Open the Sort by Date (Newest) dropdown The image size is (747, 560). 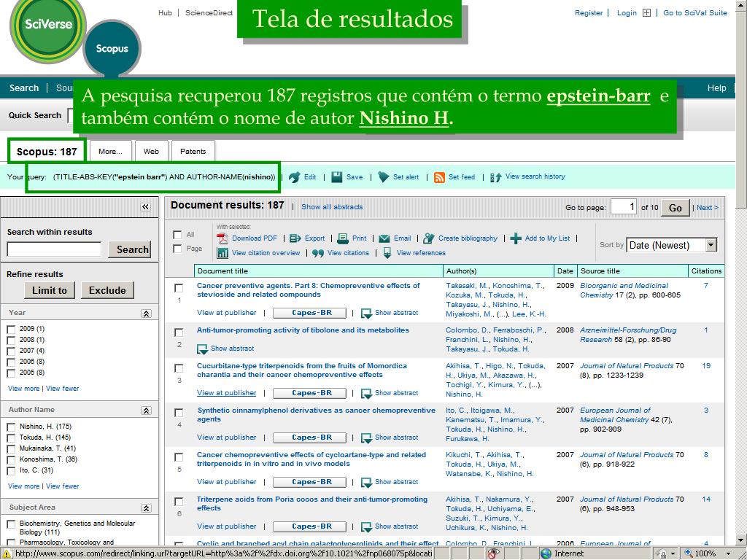[672, 245]
